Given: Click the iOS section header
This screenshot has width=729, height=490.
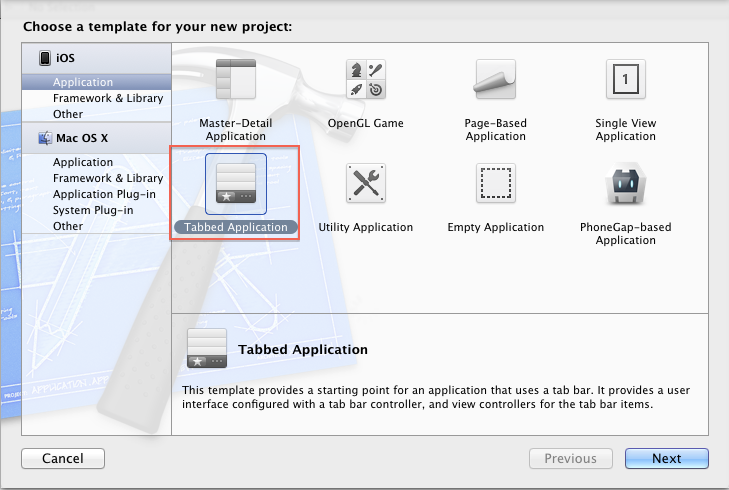Looking at the screenshot, I should (x=96, y=59).
